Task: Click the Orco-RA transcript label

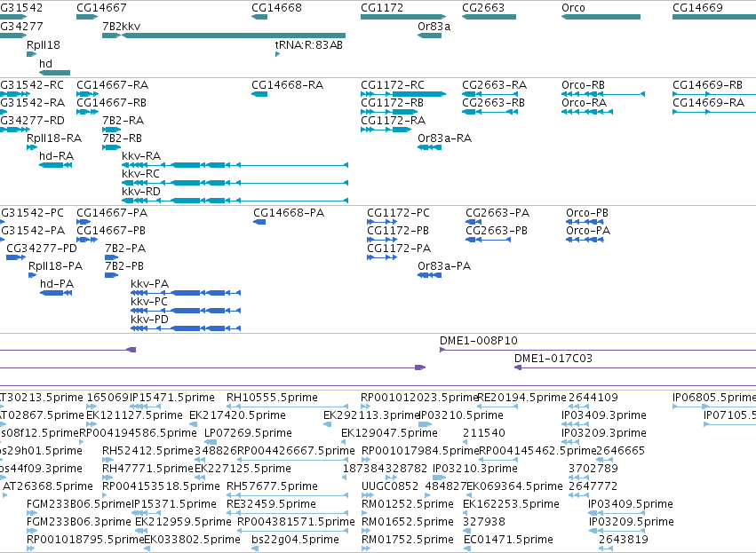Action: click(584, 103)
